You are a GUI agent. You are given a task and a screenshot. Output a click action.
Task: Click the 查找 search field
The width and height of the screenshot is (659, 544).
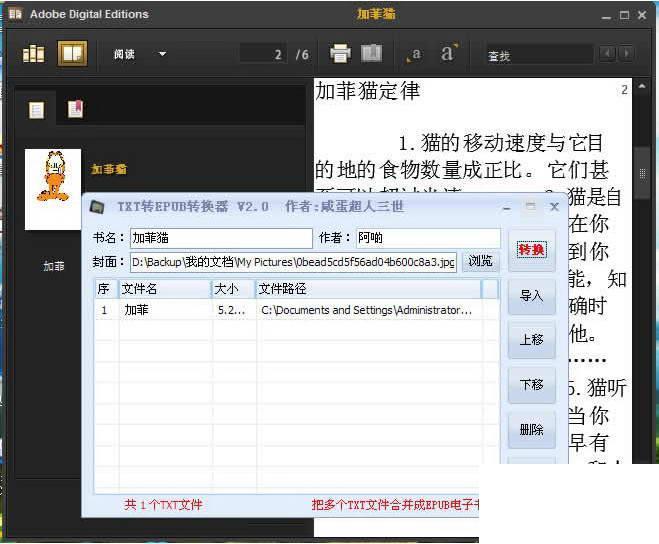point(540,55)
